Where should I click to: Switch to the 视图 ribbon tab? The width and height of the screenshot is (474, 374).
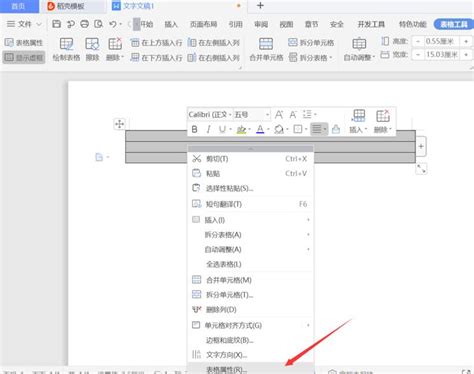(x=286, y=24)
